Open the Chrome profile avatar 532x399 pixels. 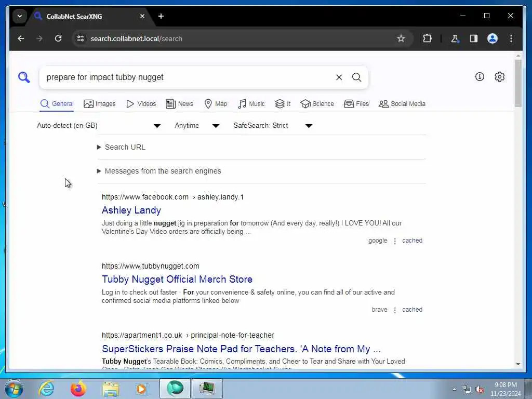(493, 38)
